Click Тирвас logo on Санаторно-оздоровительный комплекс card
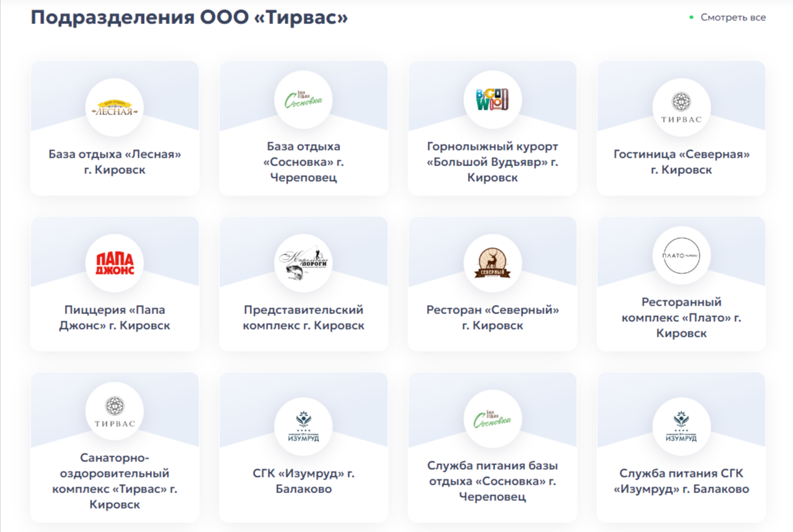 click(x=114, y=413)
